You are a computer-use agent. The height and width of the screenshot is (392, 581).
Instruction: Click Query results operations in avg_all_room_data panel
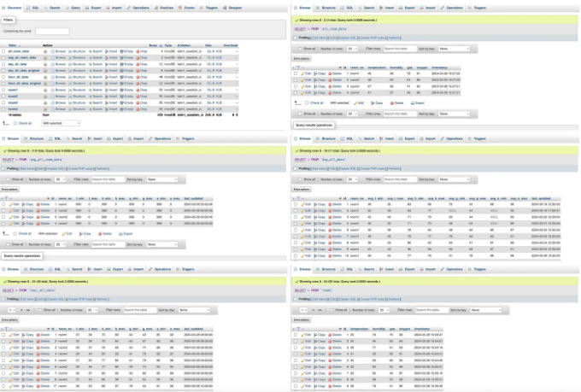click(22, 256)
